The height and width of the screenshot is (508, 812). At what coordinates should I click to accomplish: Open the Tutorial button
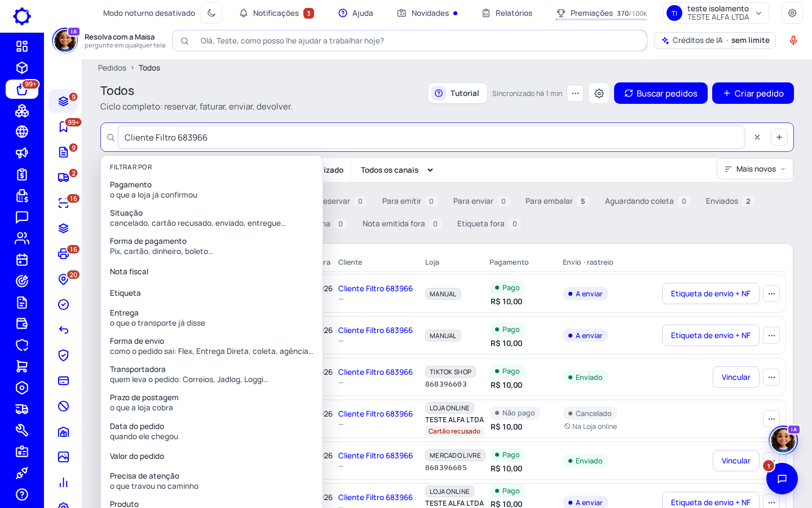click(457, 93)
